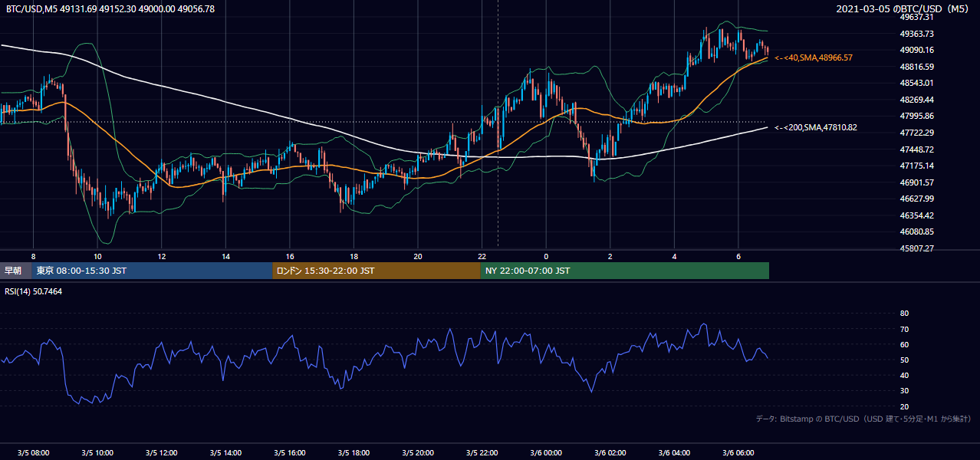Click price axis label 49637.31

pyautogui.click(x=916, y=17)
